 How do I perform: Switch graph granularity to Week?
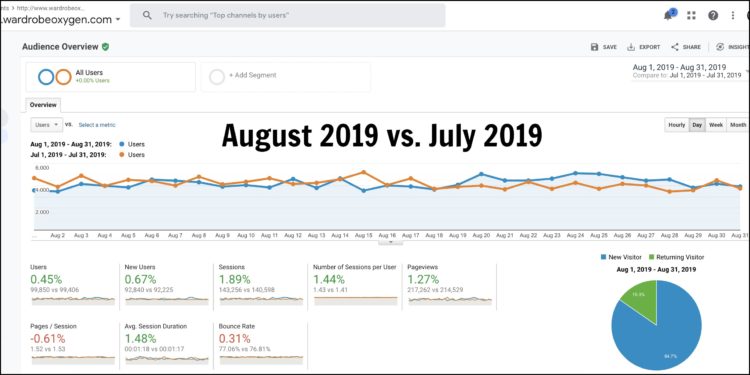tap(716, 125)
